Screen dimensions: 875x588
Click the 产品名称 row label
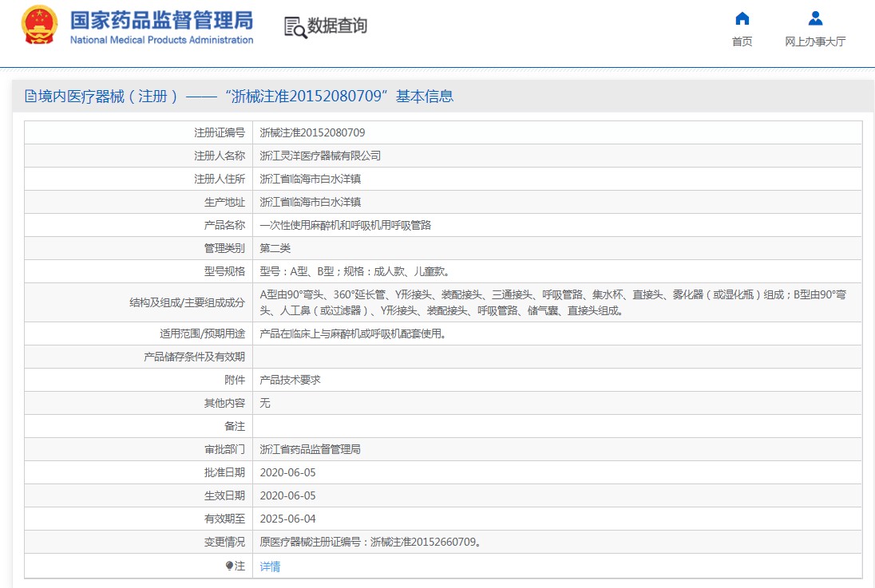click(x=224, y=225)
